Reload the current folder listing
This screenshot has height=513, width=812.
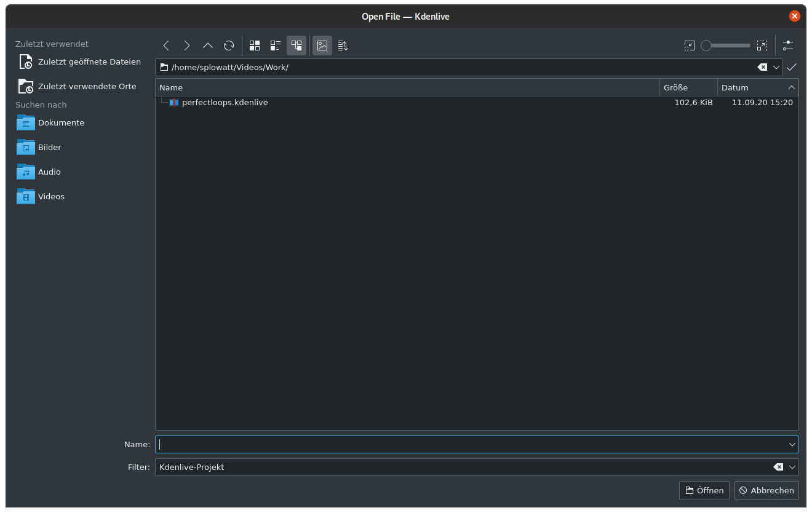(229, 46)
